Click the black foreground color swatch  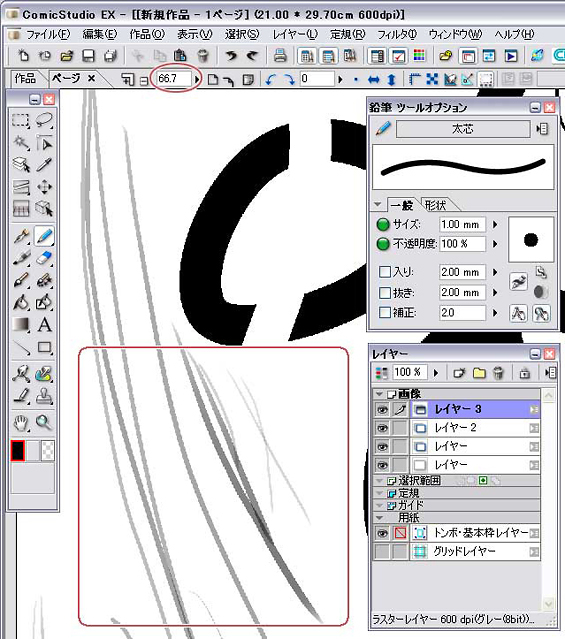click(18, 451)
